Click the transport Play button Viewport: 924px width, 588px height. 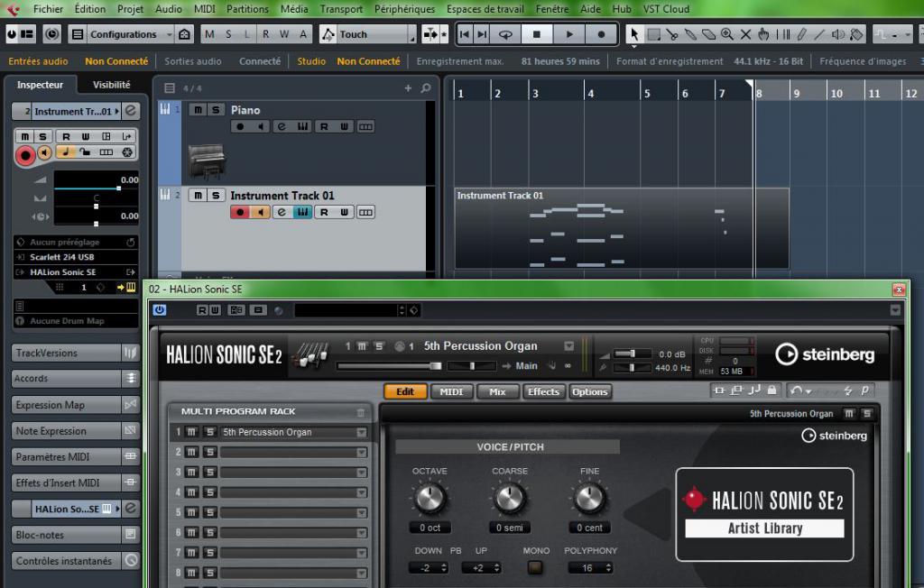[x=569, y=34]
